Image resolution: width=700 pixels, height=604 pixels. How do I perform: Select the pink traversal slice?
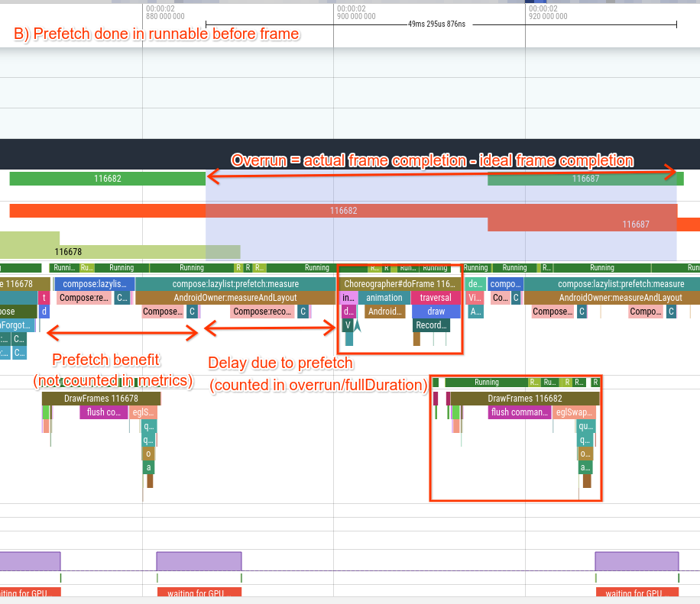(x=436, y=298)
